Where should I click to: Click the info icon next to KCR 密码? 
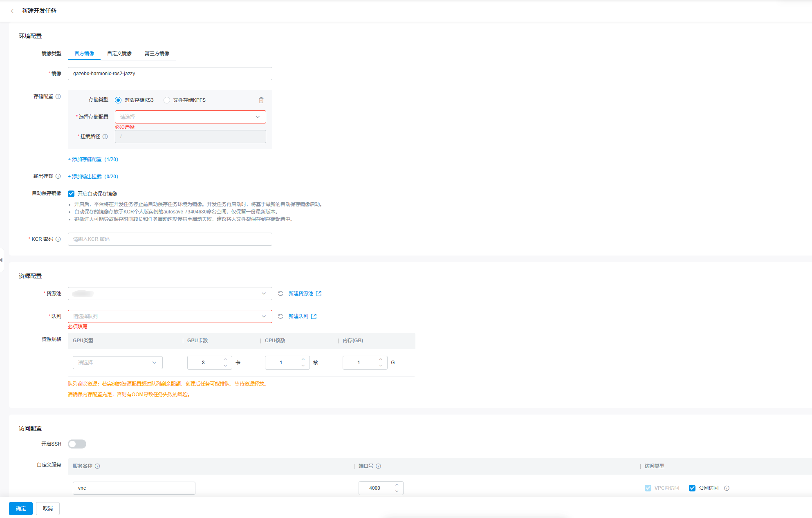click(58, 239)
